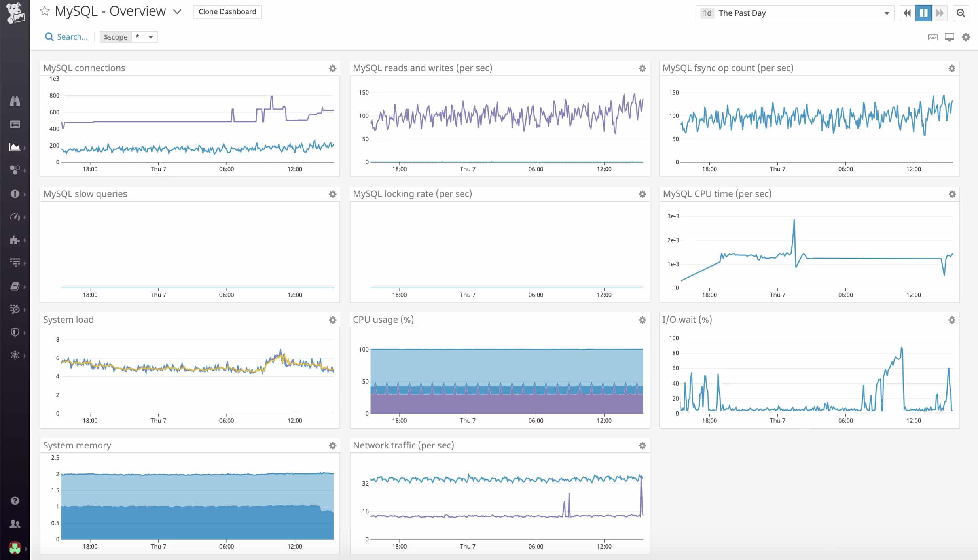The height and width of the screenshot is (560, 978).
Task: Enable TV fullscreen mode
Action: (x=950, y=37)
